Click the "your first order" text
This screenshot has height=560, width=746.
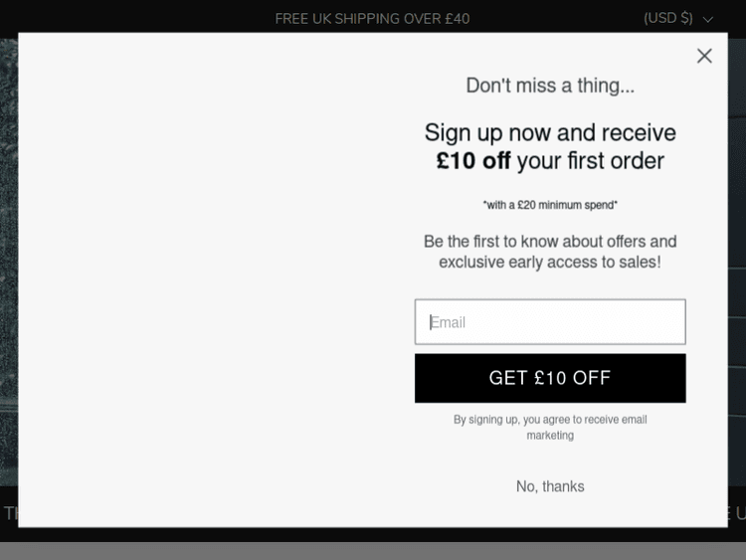pos(590,160)
